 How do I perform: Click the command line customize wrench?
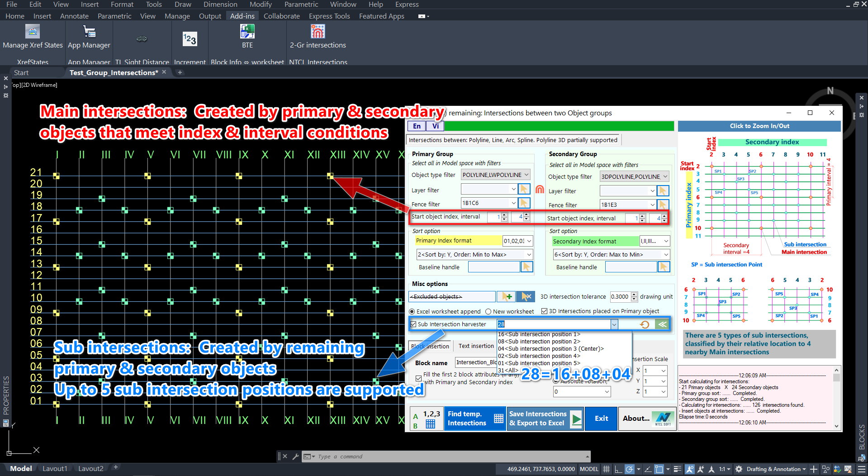295,457
